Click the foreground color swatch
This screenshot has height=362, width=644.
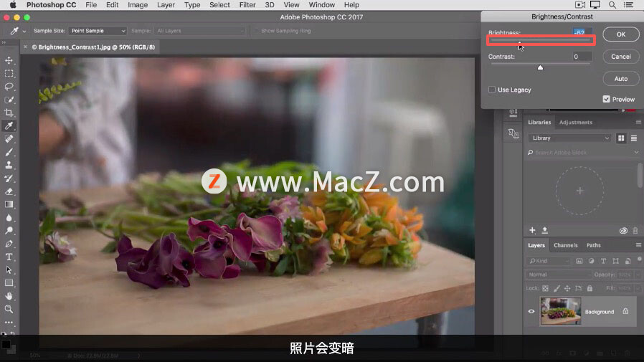click(x=6, y=344)
